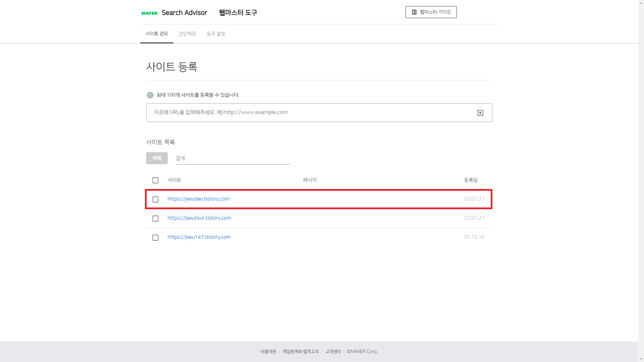Open the 도구 설정 tab
The width and height of the screenshot is (644, 362).
[216, 34]
